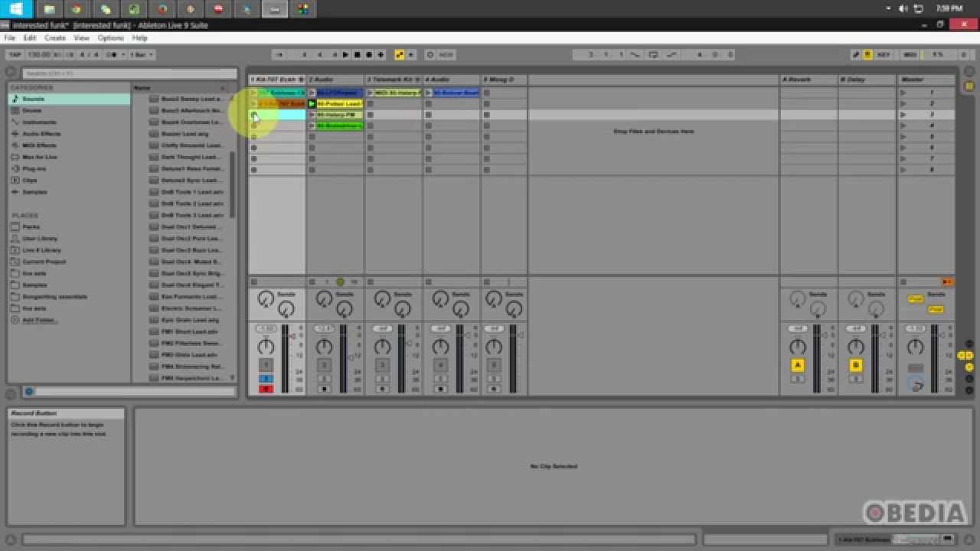The height and width of the screenshot is (551, 980).
Task: Stop playback with the transport Stop button
Action: pos(358,54)
